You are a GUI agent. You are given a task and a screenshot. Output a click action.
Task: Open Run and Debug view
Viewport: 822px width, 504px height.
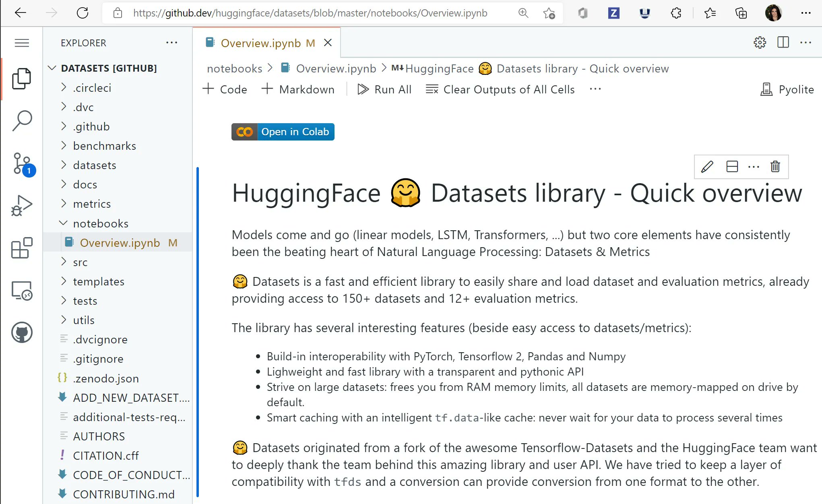click(22, 206)
